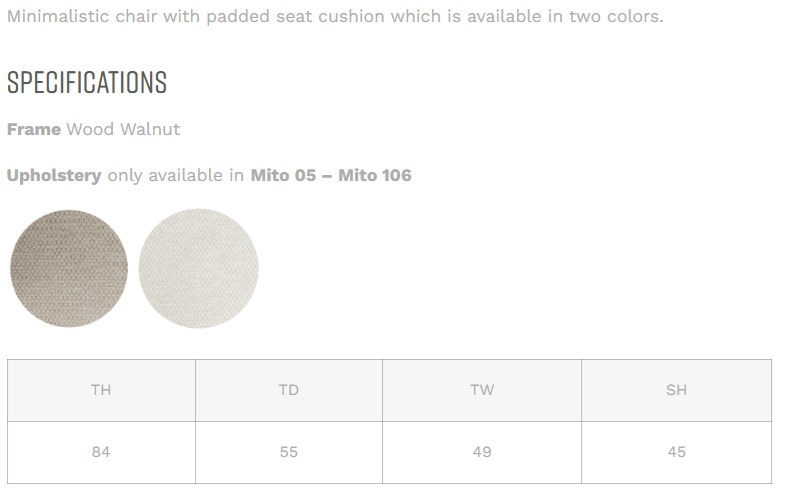The image size is (789, 498).
Task: Click the TD value 55 cell
Action: tap(289, 452)
